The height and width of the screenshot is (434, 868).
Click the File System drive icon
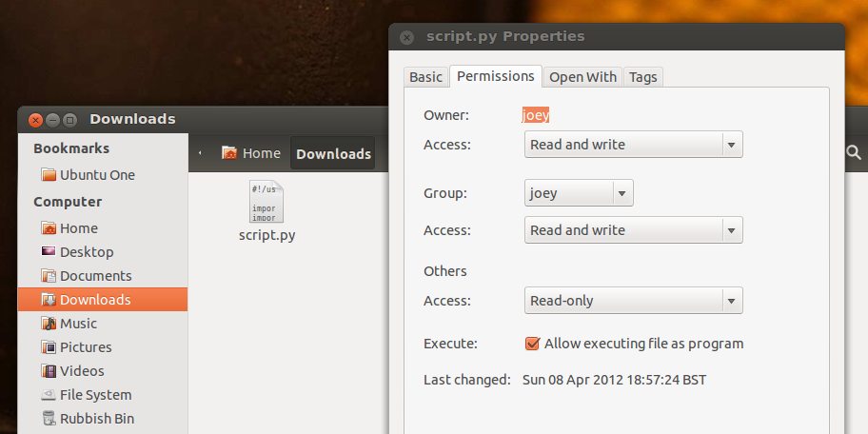tap(49, 395)
